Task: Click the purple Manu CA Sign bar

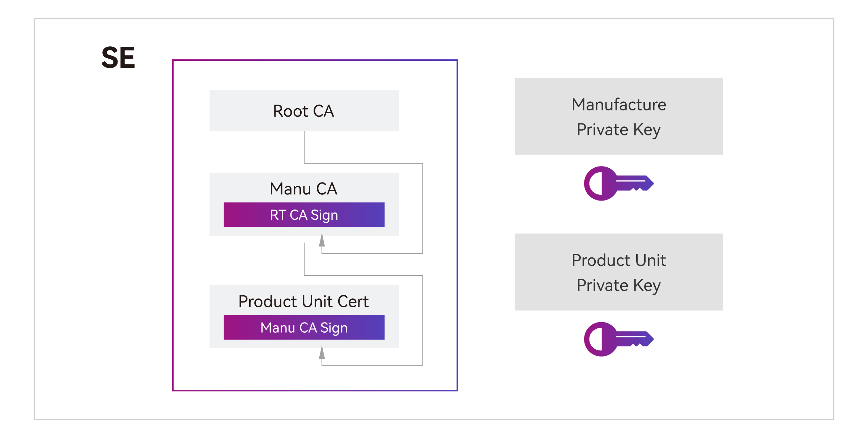Action: (x=304, y=327)
